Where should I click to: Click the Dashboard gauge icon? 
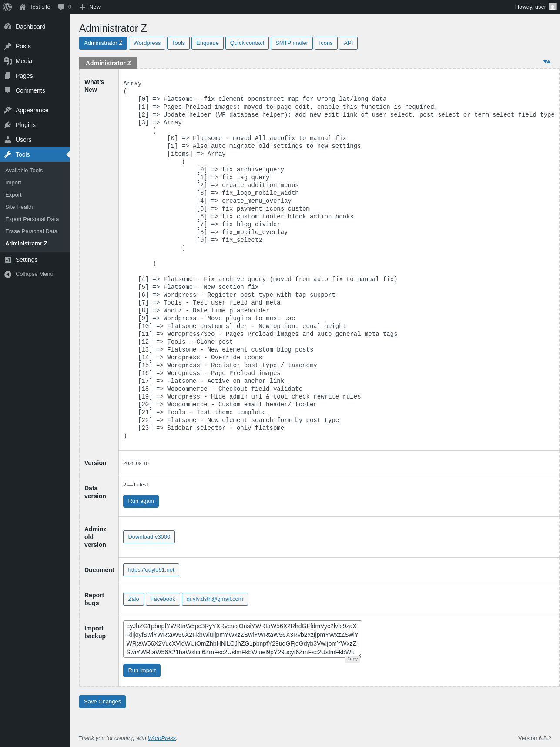pos(8,27)
